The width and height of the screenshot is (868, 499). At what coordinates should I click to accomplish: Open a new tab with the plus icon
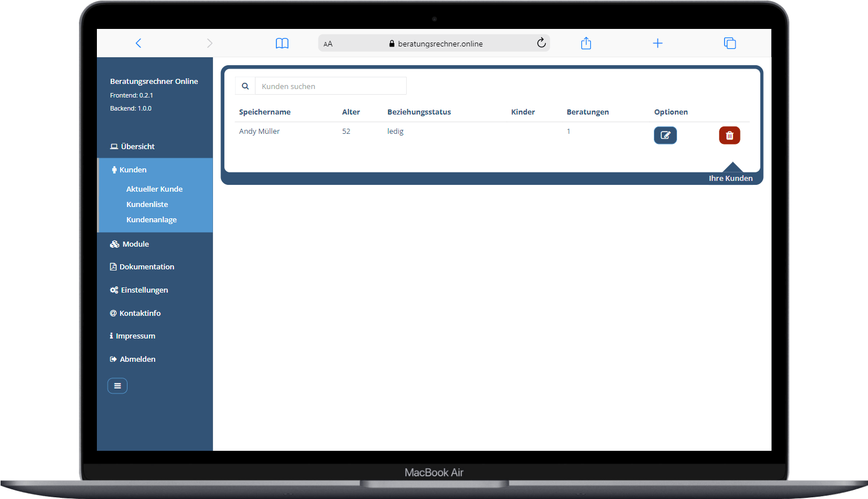pyautogui.click(x=657, y=43)
